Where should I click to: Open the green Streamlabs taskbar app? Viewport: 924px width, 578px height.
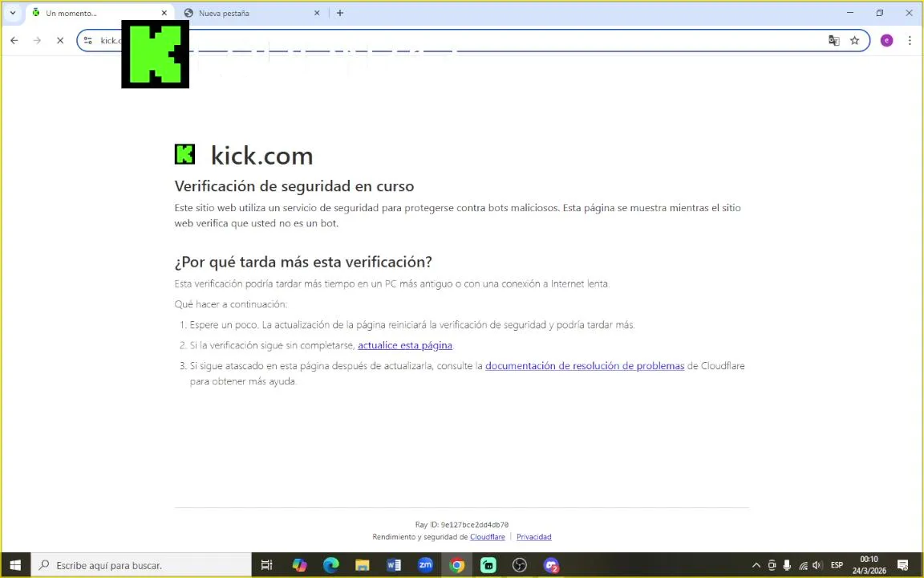coord(488,565)
